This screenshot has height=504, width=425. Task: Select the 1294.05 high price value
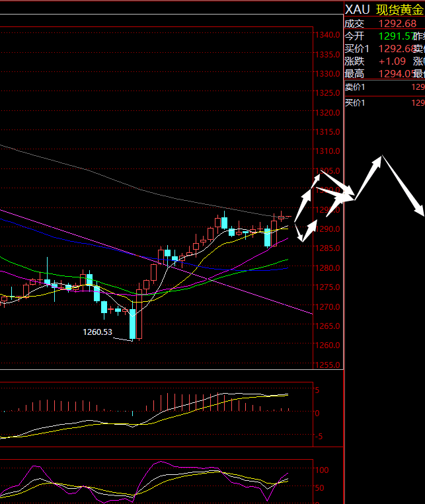(x=395, y=73)
